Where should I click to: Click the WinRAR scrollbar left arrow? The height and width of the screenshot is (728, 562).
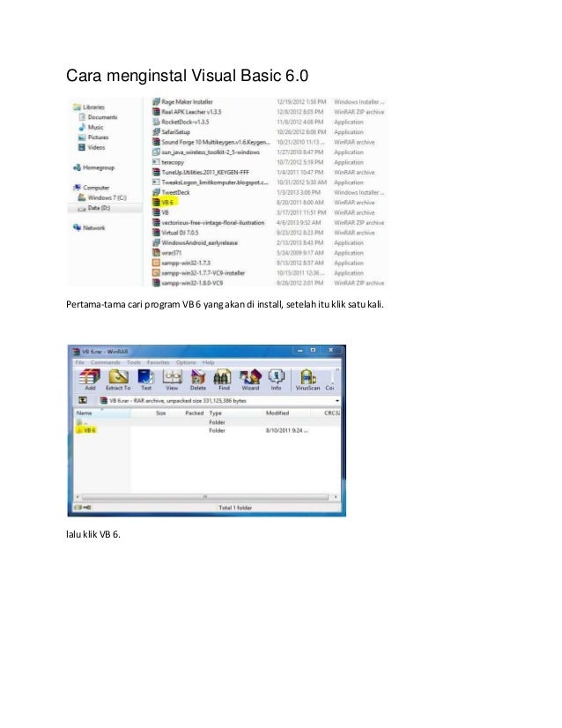(x=78, y=497)
